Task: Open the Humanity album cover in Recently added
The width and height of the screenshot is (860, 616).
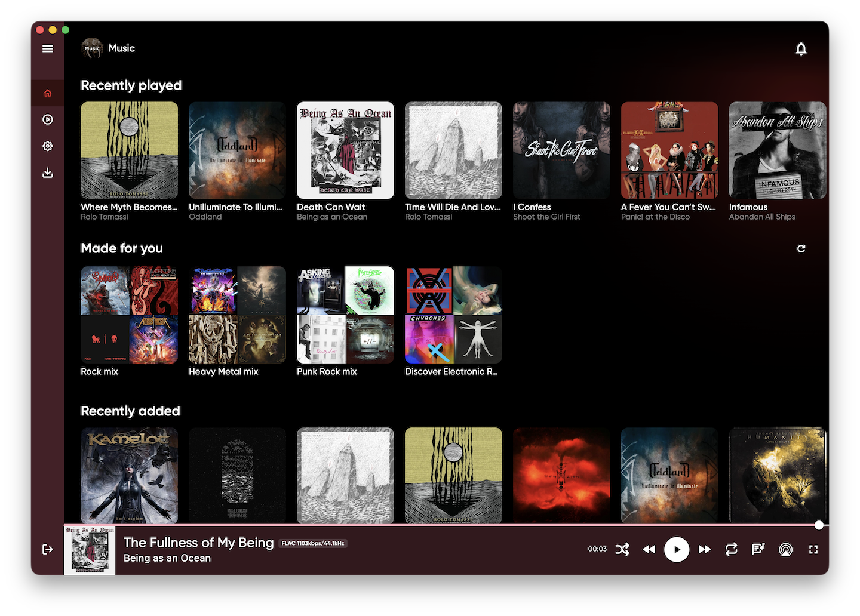Action: pos(778,476)
